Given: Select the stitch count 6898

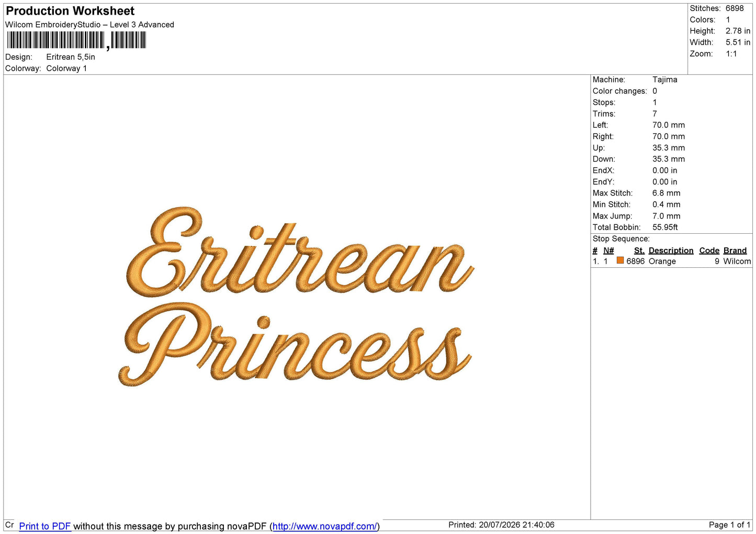Looking at the screenshot, I should (x=735, y=8).
